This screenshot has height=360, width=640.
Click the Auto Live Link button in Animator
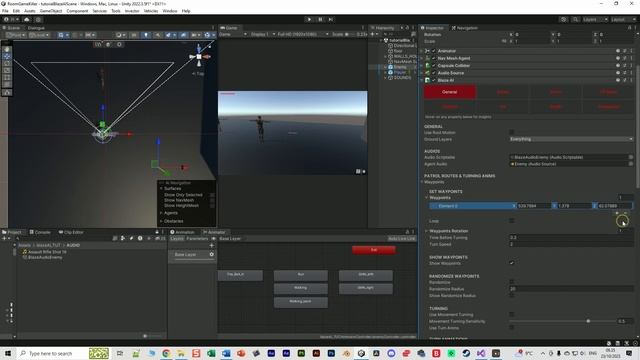(x=402, y=239)
